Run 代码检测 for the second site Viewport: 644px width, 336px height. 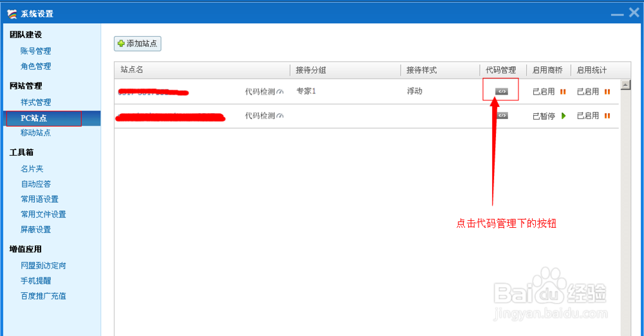tap(264, 116)
